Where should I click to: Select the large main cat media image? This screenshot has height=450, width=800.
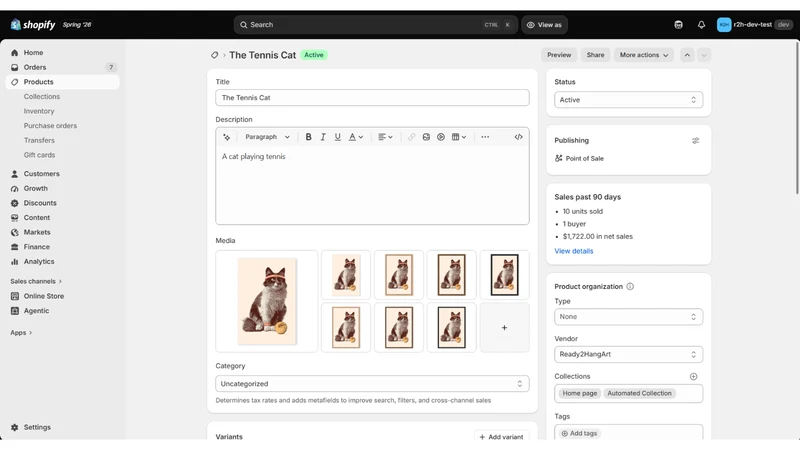[x=266, y=301]
